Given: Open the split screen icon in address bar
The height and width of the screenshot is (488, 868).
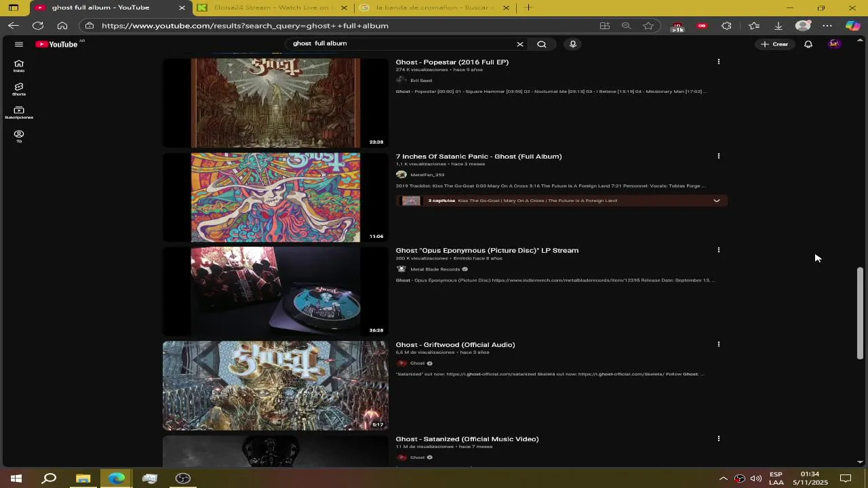Looking at the screenshot, I should click(605, 26).
